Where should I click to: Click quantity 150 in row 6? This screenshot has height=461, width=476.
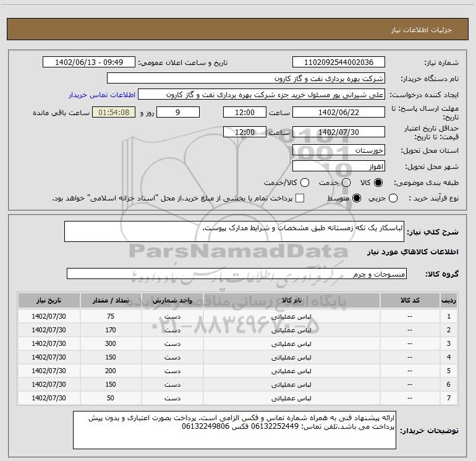tap(111, 384)
